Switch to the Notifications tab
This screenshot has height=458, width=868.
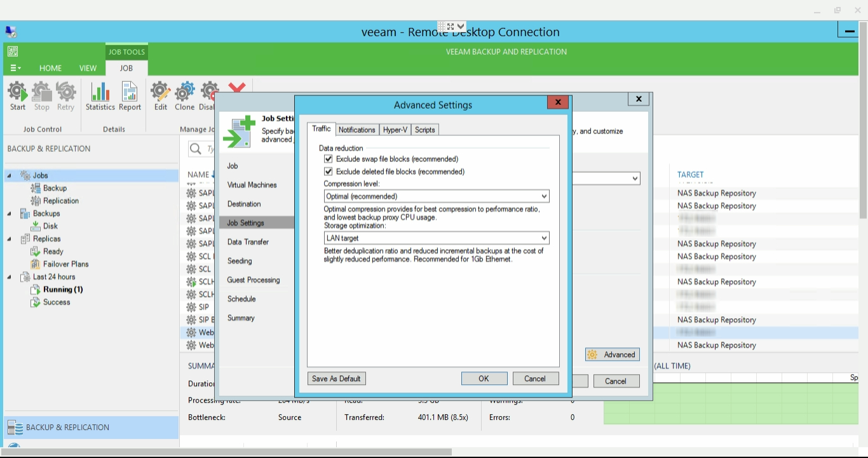(356, 130)
